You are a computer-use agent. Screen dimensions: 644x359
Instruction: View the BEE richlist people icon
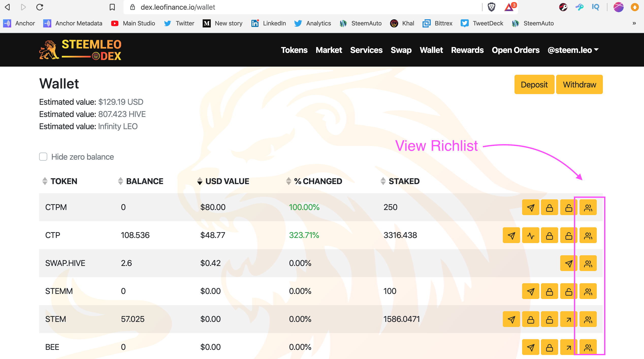click(x=588, y=347)
